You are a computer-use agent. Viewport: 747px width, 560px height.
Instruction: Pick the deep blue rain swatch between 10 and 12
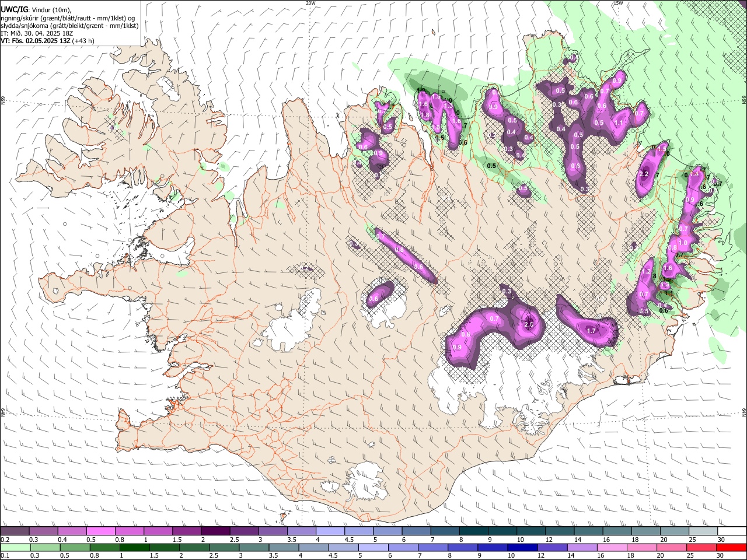(x=523, y=547)
